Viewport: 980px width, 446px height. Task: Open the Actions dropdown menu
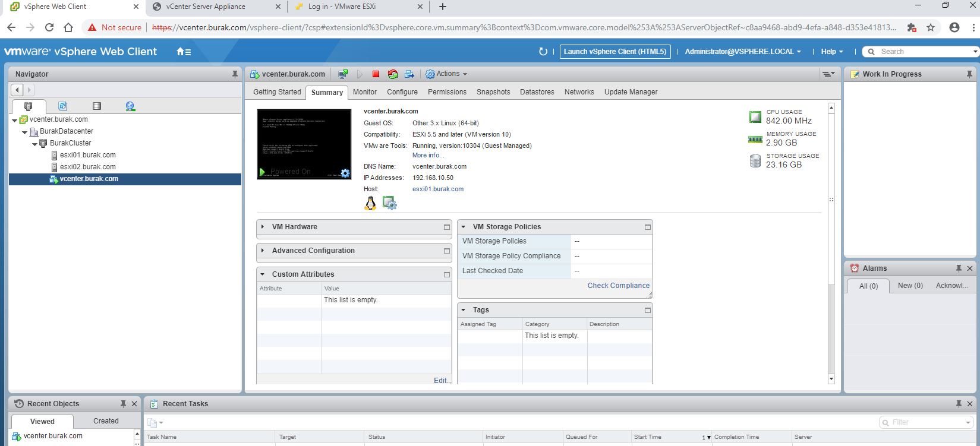pos(447,74)
